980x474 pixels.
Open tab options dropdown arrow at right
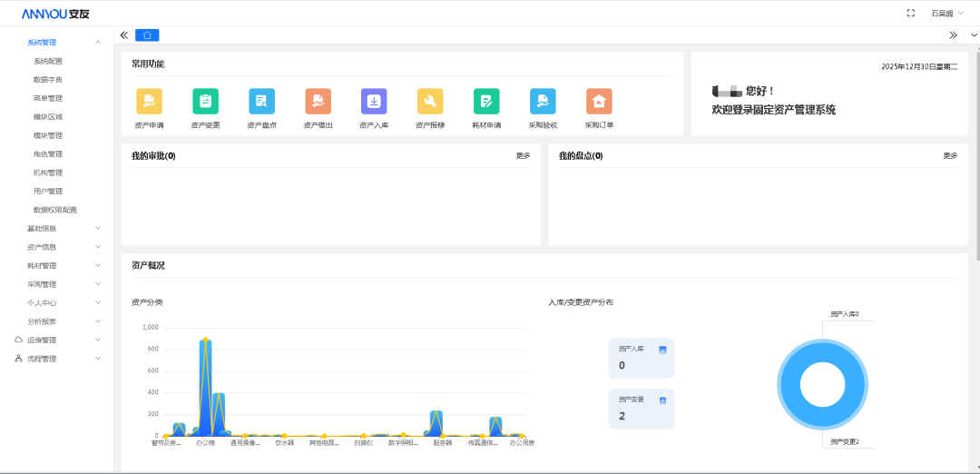[x=974, y=35]
